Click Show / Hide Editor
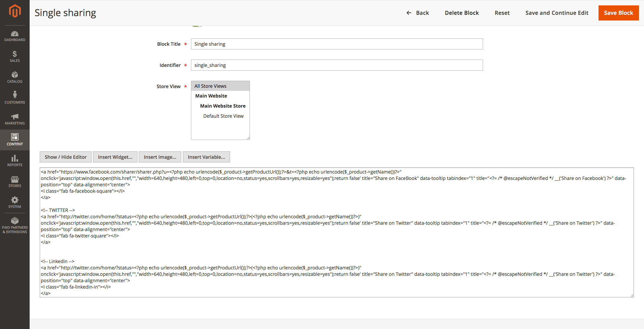 pyautogui.click(x=65, y=157)
